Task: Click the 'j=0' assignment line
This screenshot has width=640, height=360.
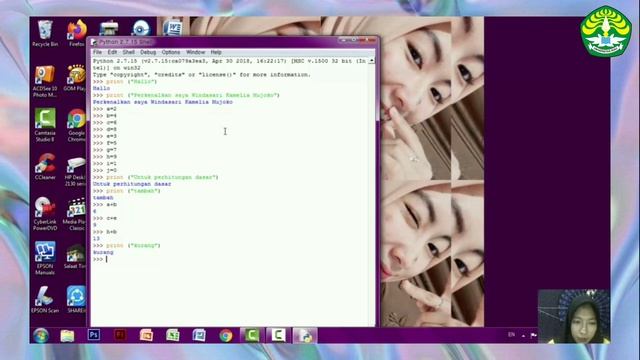Action: [x=104, y=170]
